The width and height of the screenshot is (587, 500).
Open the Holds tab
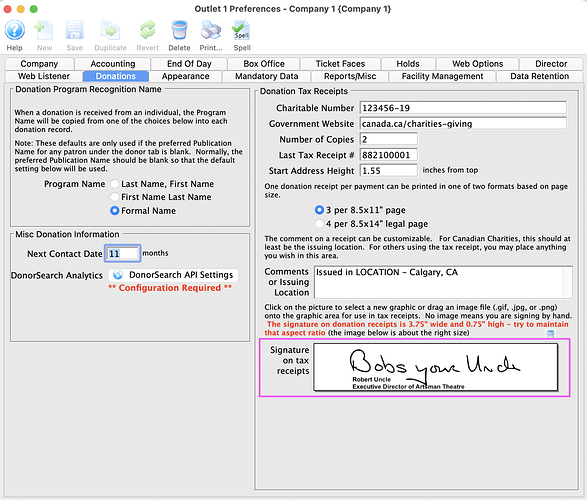tap(408, 64)
